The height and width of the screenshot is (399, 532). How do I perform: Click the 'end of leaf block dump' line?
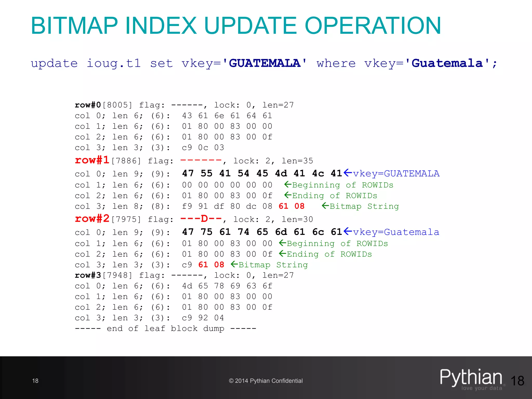(x=165, y=329)
